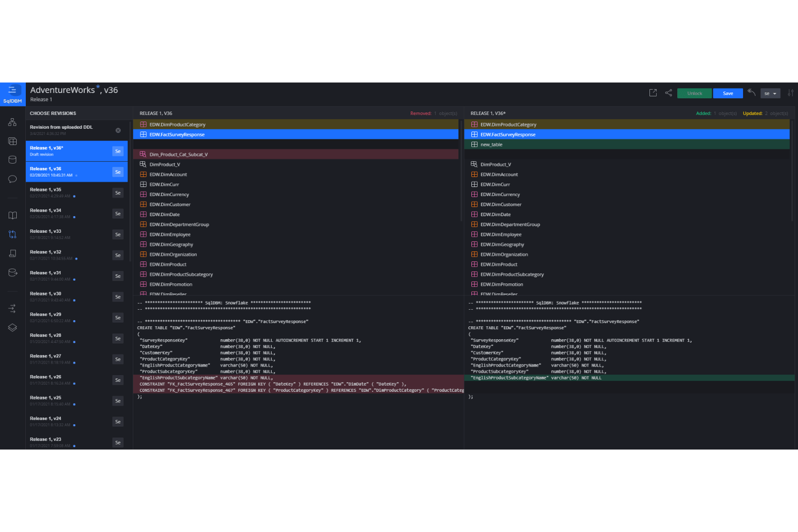Open the diagram explorer sidebar icon
This screenshot has width=798, height=532.
(x=12, y=122)
